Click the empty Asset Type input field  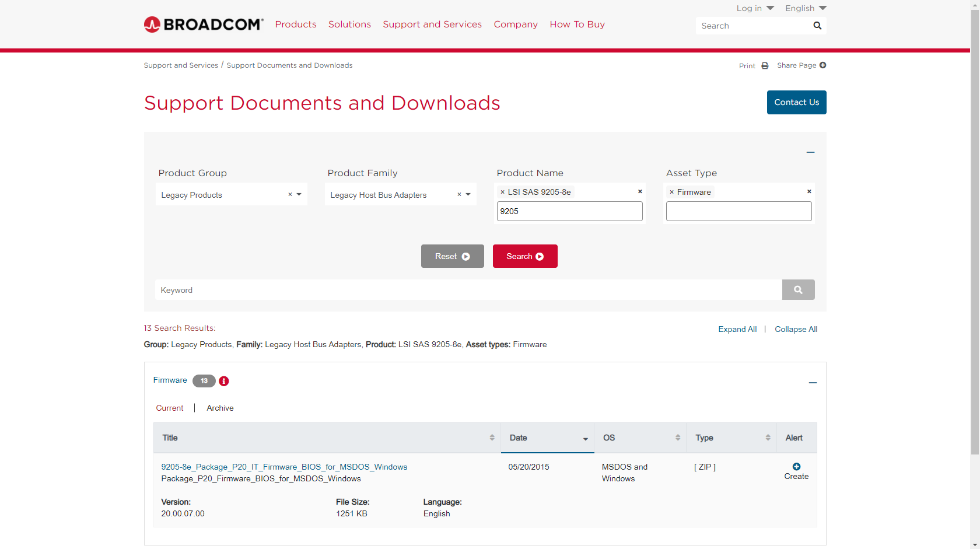click(738, 211)
